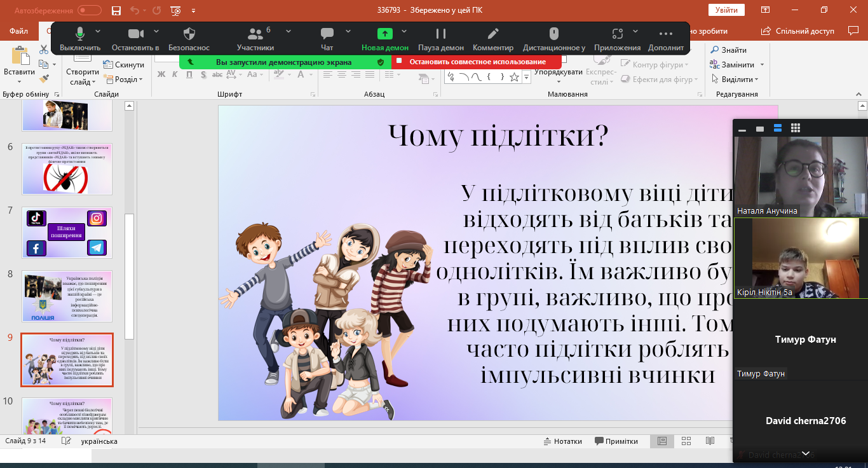Cut selection with scissors icon

[44, 50]
